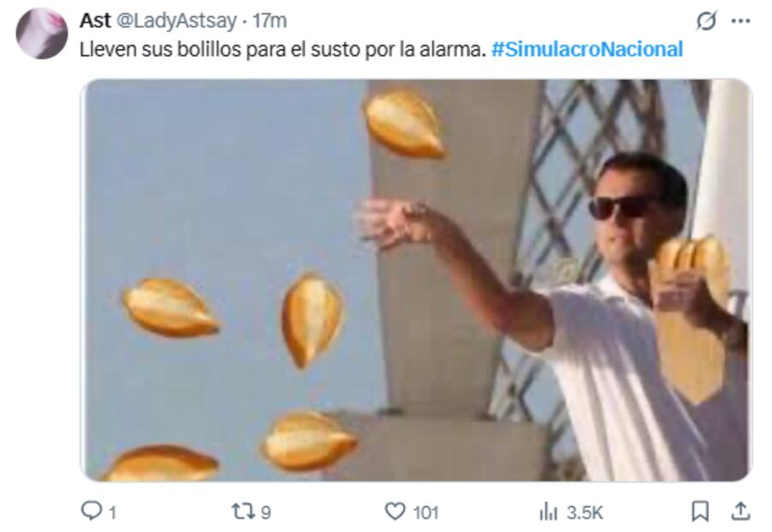Bookmark this tweet
The width and height of the screenshot is (772, 532).
coord(700,511)
